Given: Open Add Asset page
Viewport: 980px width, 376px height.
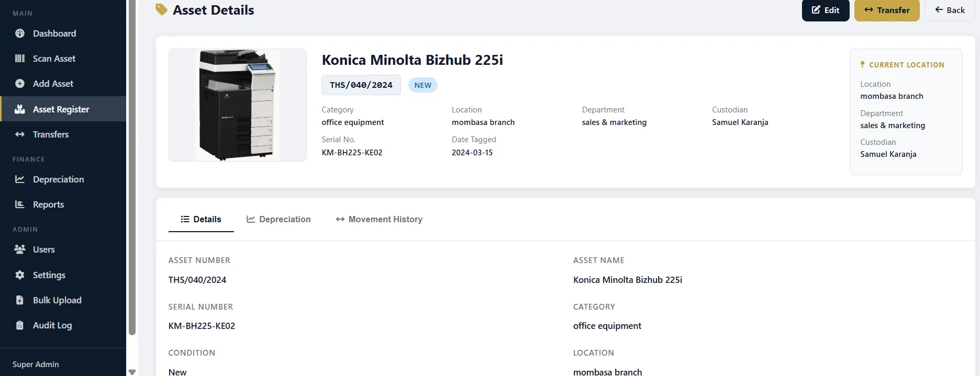Looking at the screenshot, I should pos(63,84).
